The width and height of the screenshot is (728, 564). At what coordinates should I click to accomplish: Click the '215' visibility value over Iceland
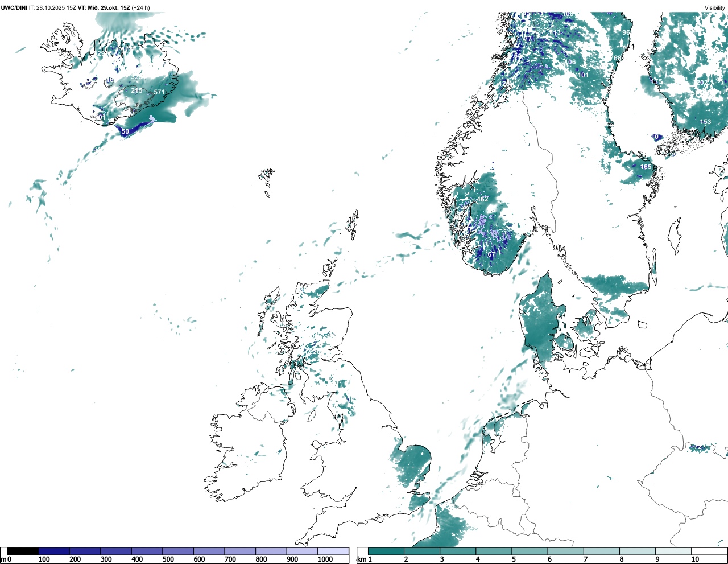click(136, 90)
